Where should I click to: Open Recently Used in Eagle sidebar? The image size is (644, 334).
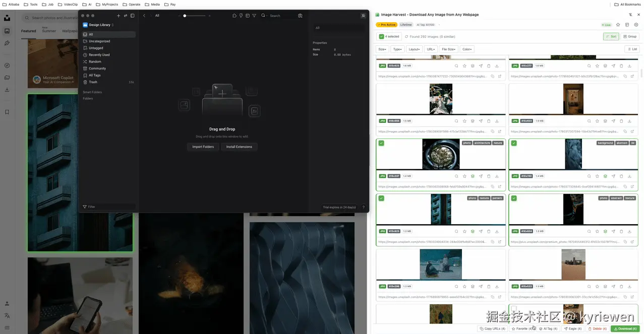108,55
